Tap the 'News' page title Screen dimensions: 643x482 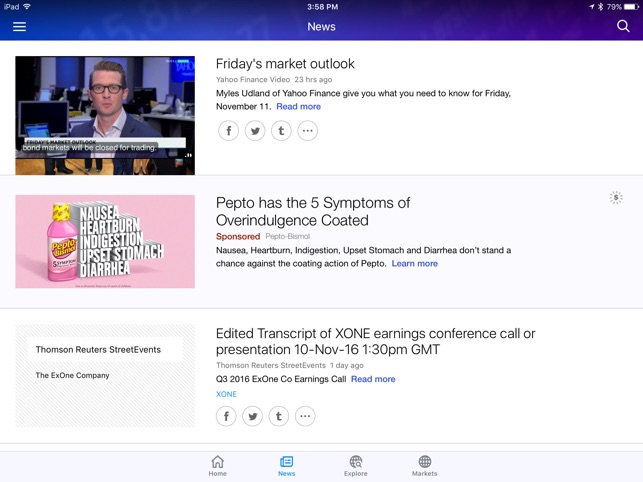coord(322,27)
